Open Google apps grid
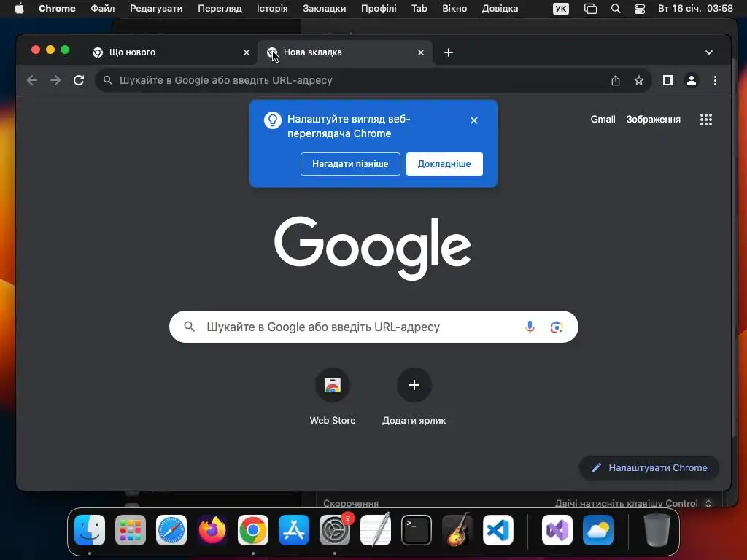 tap(706, 120)
